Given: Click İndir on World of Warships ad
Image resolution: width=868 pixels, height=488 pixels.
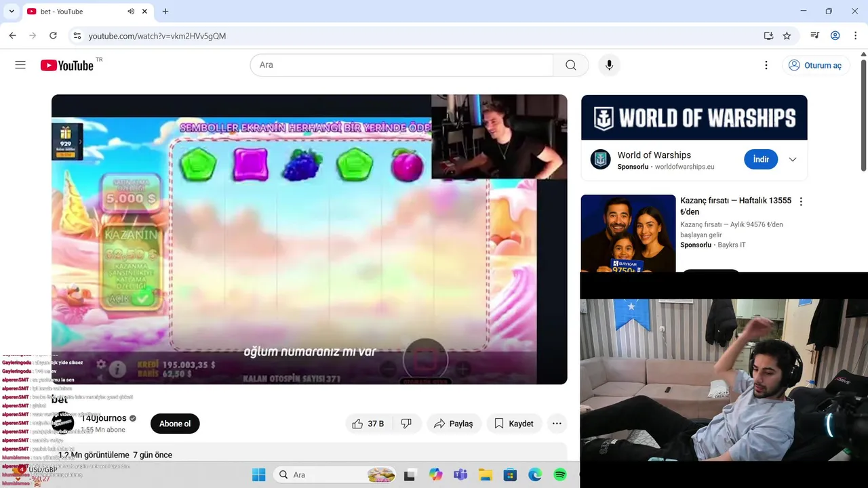Looking at the screenshot, I should 761,159.
